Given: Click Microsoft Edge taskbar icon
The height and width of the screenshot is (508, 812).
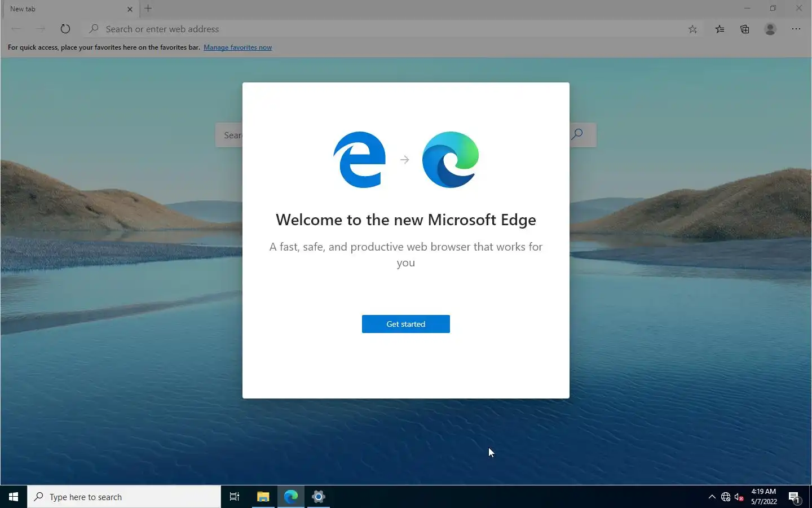Looking at the screenshot, I should (x=291, y=497).
